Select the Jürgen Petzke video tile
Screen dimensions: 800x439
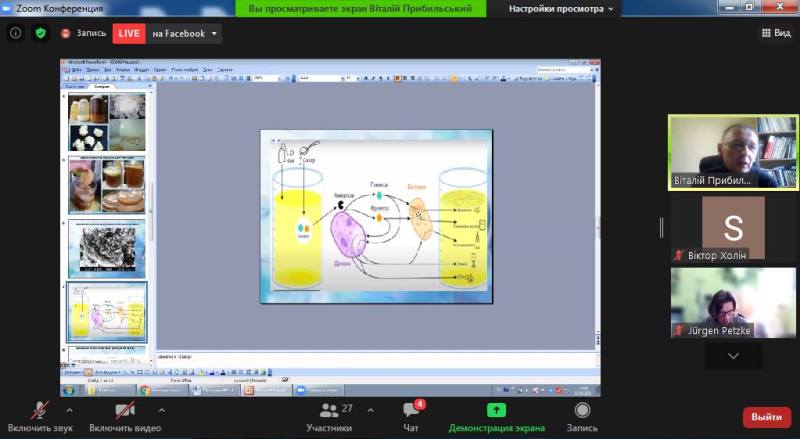(x=733, y=302)
